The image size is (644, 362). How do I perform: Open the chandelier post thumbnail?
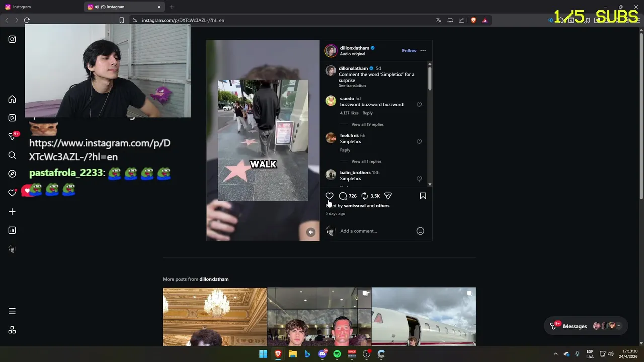(x=214, y=317)
